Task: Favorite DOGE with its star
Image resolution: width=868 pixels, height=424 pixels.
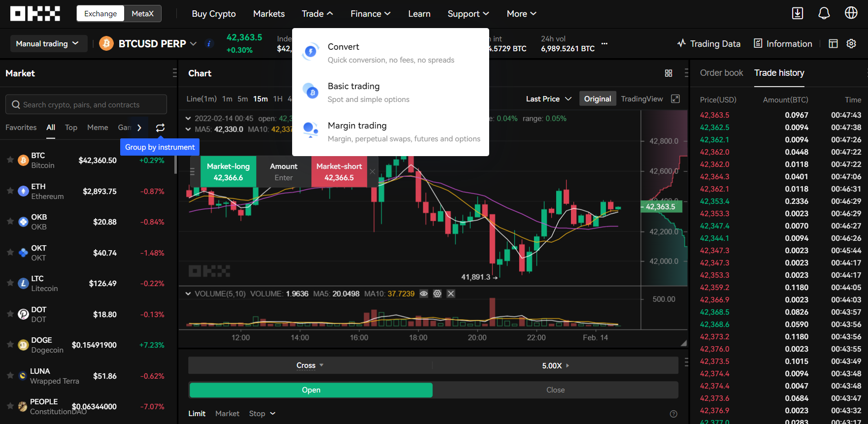Action: (10, 345)
